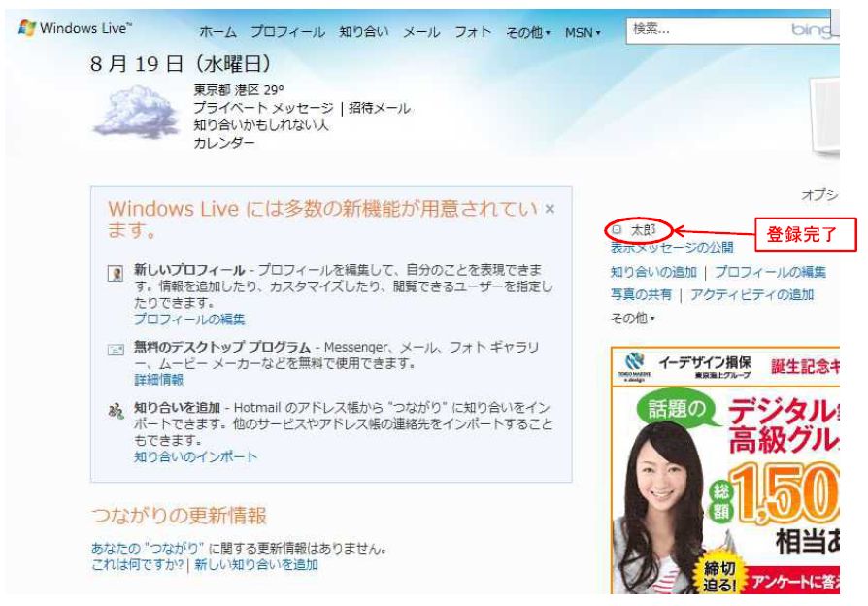Open 知り合いかもしれない人 link
This screenshot has width=868, height=606.
[x=261, y=125]
